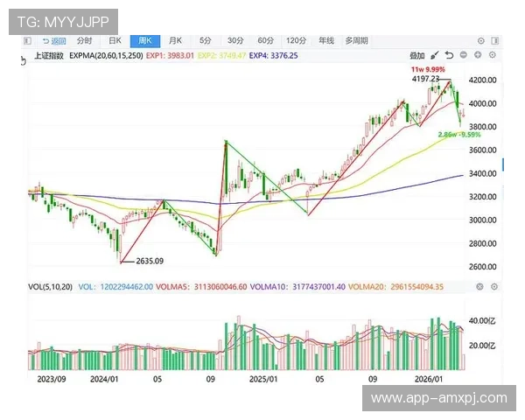Toggle the right sidebar panel icon
Viewport: 525px width, 420px height.
click(x=495, y=41)
